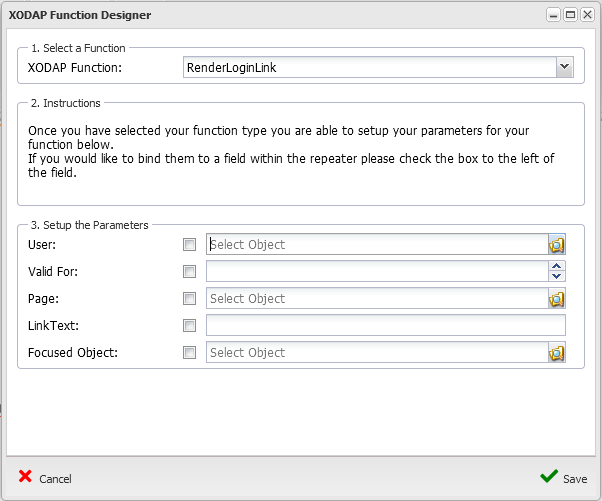Open object browser icon for Focused Object
Image resolution: width=602 pixels, height=501 pixels.
pos(556,353)
